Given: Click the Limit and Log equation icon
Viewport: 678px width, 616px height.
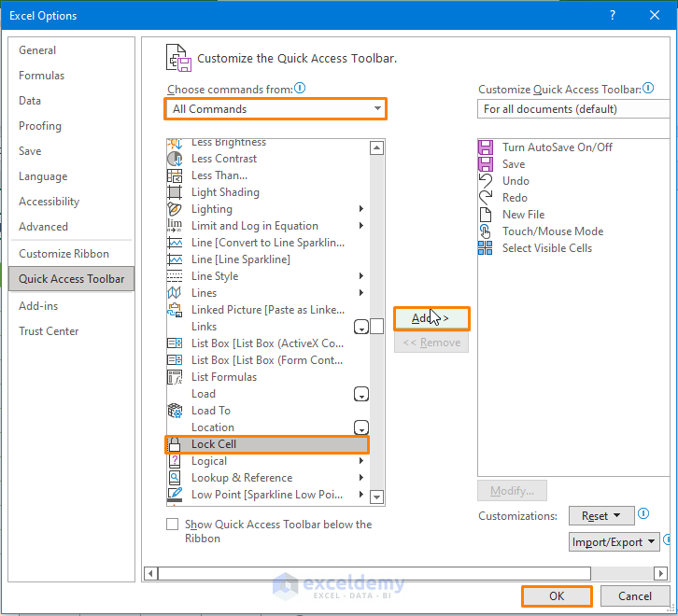Looking at the screenshot, I should [x=175, y=226].
